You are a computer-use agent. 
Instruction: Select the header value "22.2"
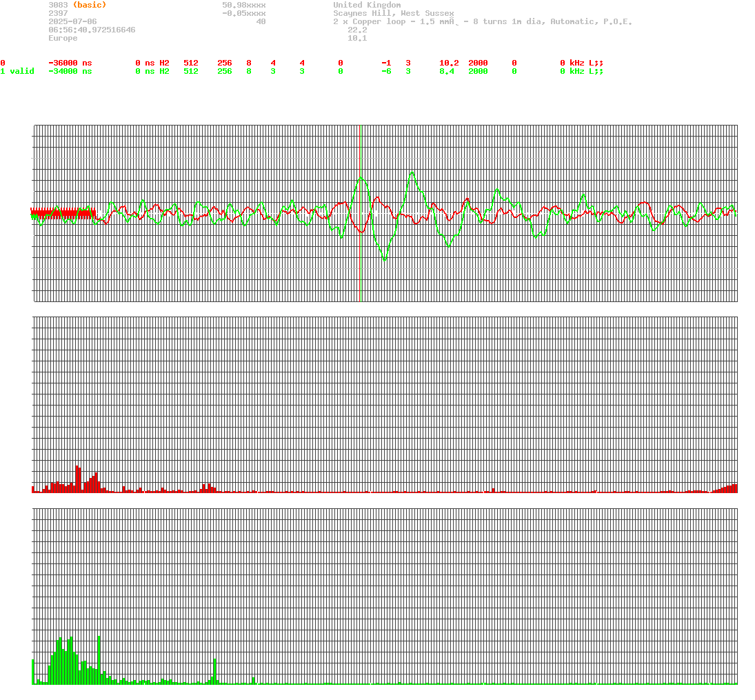[357, 30]
